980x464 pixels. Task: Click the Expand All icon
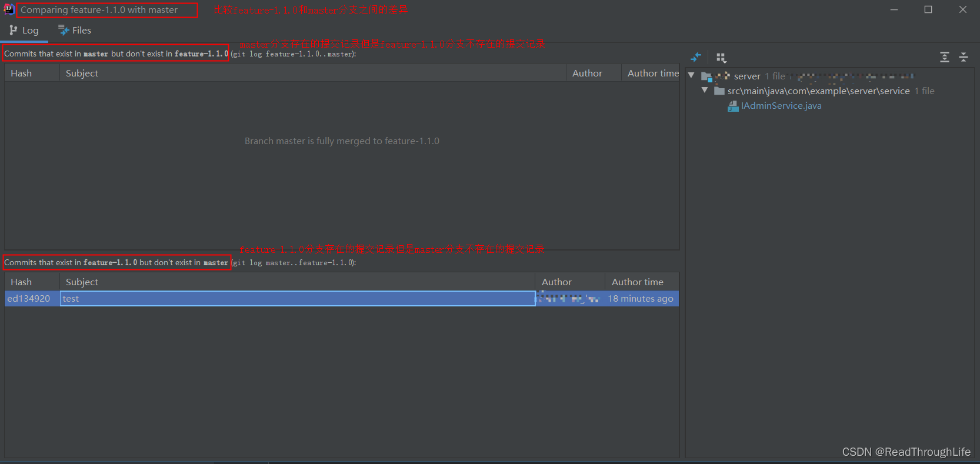click(945, 57)
